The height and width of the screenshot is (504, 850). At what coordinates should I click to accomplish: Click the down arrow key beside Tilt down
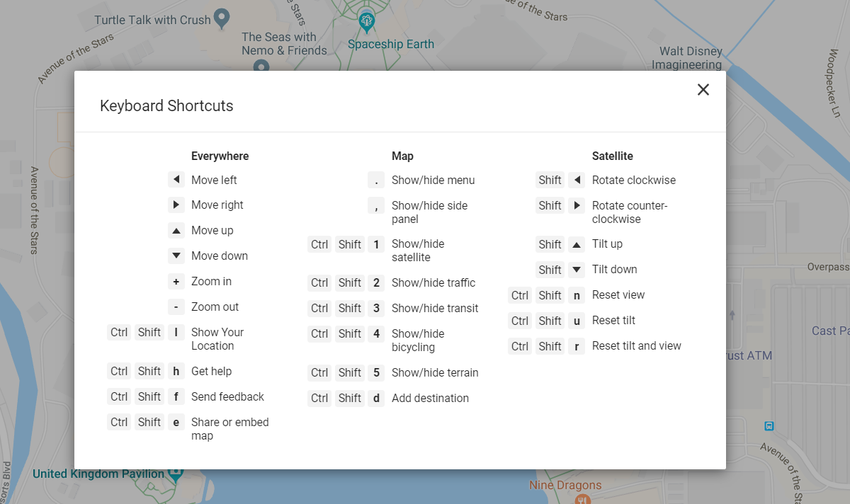coord(577,270)
